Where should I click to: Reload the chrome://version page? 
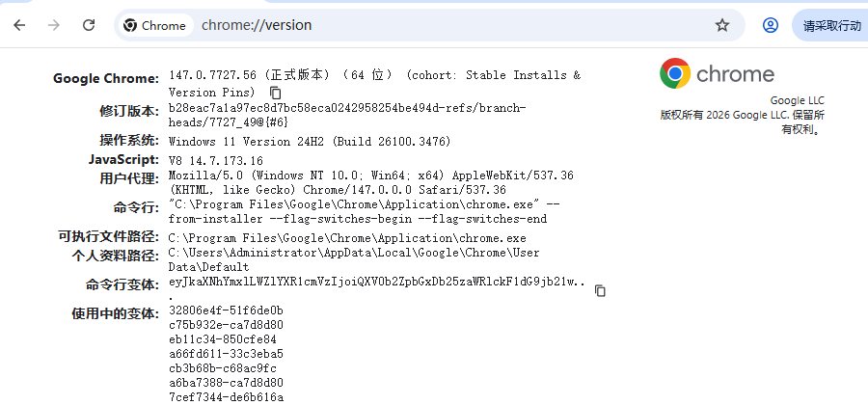[x=89, y=25]
